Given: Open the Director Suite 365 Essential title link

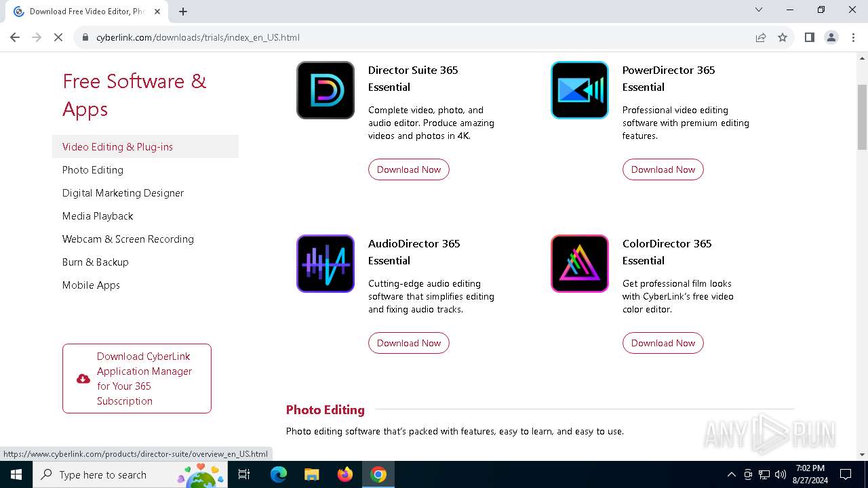Looking at the screenshot, I should coord(413,79).
